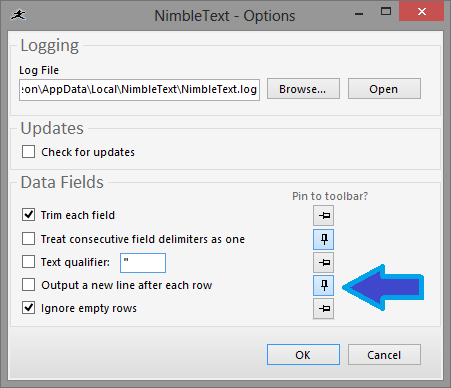The image size is (451, 388).
Task: Click the Text qualifier input box
Action: pos(143,263)
